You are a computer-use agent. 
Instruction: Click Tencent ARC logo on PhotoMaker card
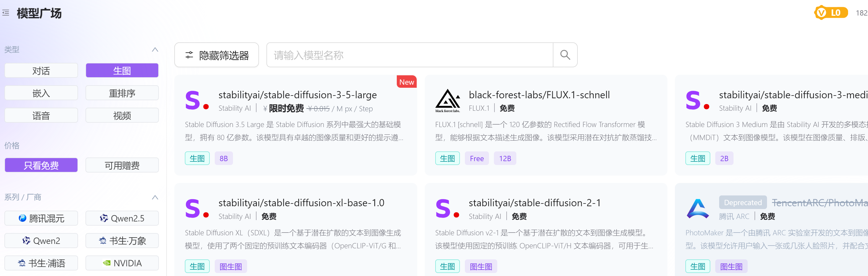[x=698, y=208]
